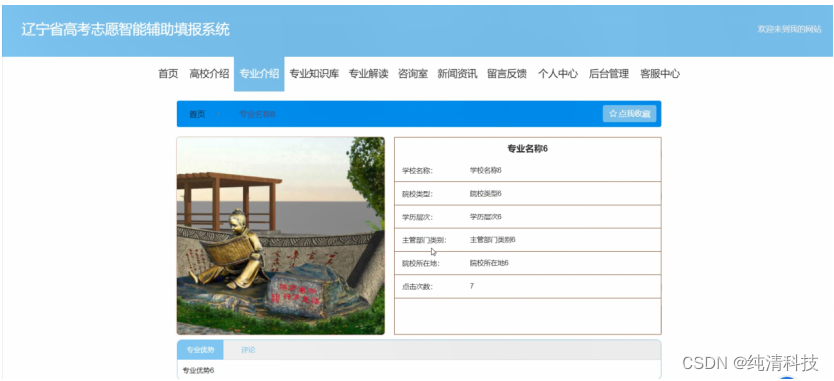Click the site title 辽宁省高考志愿智能辅助填报系统

pyautogui.click(x=126, y=29)
